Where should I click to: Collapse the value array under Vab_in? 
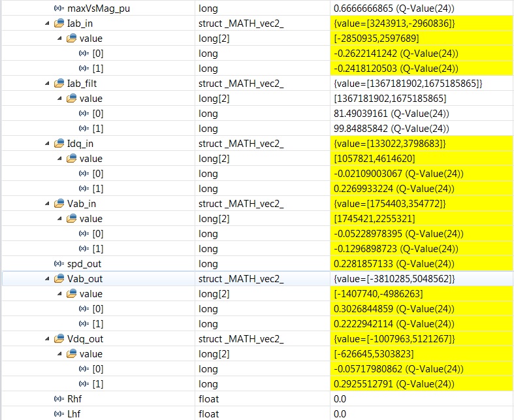pyautogui.click(x=59, y=219)
